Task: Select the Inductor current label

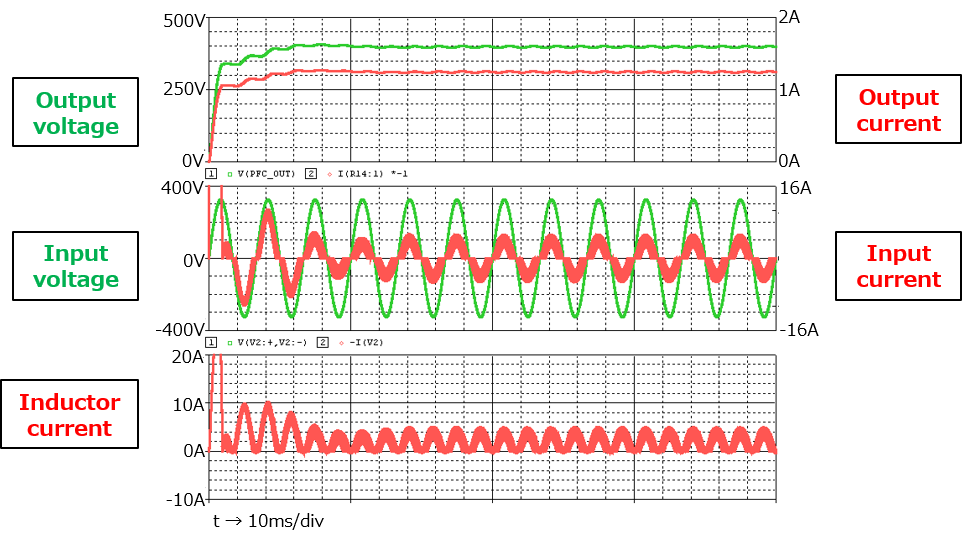Action: 69,415
